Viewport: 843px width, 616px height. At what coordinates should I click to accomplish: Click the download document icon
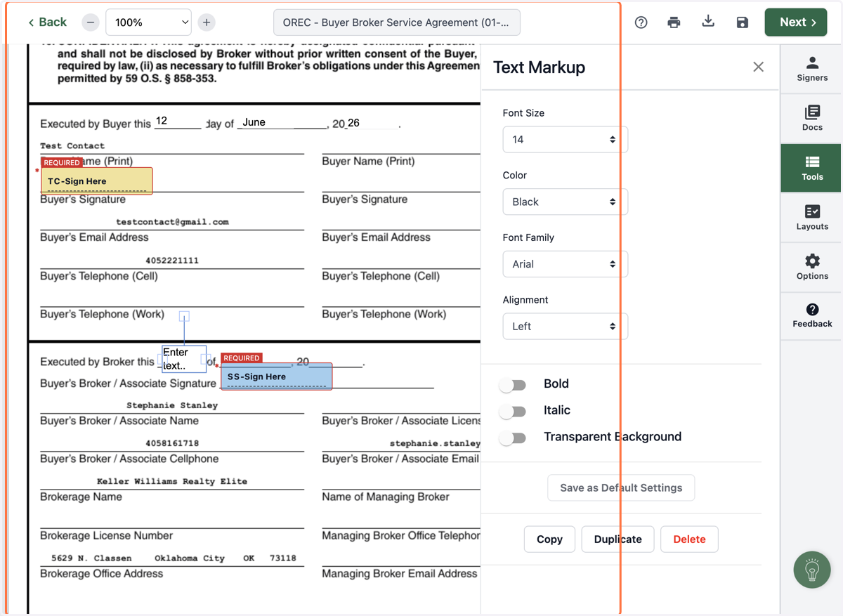coord(708,22)
